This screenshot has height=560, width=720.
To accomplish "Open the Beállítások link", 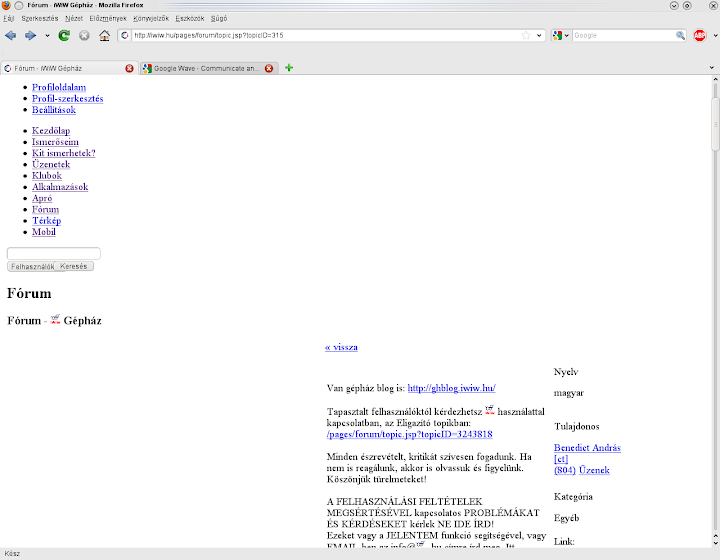I will [54, 110].
